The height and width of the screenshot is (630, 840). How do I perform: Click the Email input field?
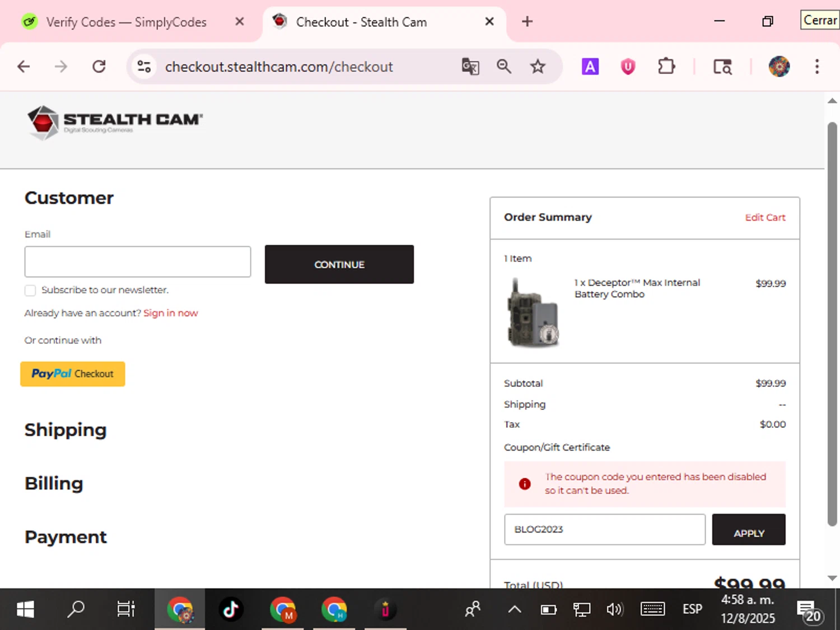point(138,262)
